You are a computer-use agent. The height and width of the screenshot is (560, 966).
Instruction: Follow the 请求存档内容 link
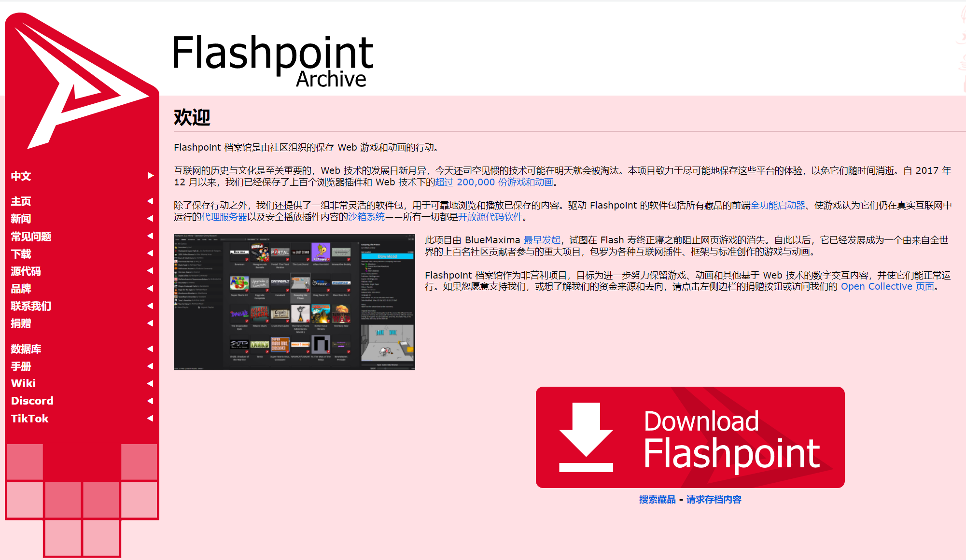pyautogui.click(x=714, y=500)
